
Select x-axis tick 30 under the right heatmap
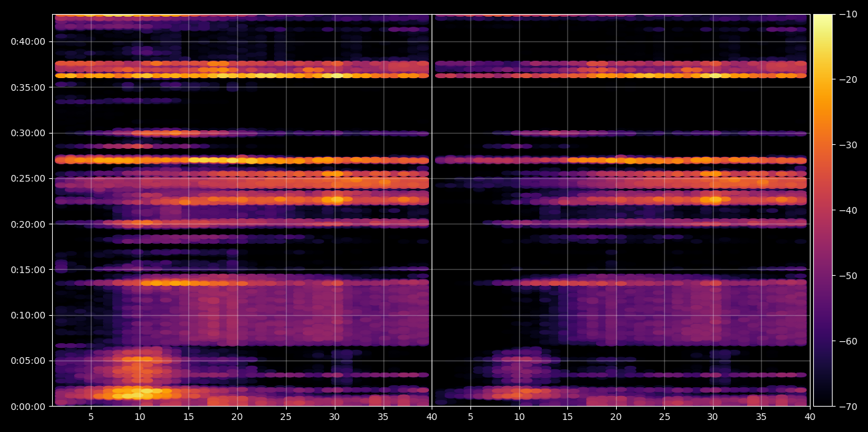713,417
